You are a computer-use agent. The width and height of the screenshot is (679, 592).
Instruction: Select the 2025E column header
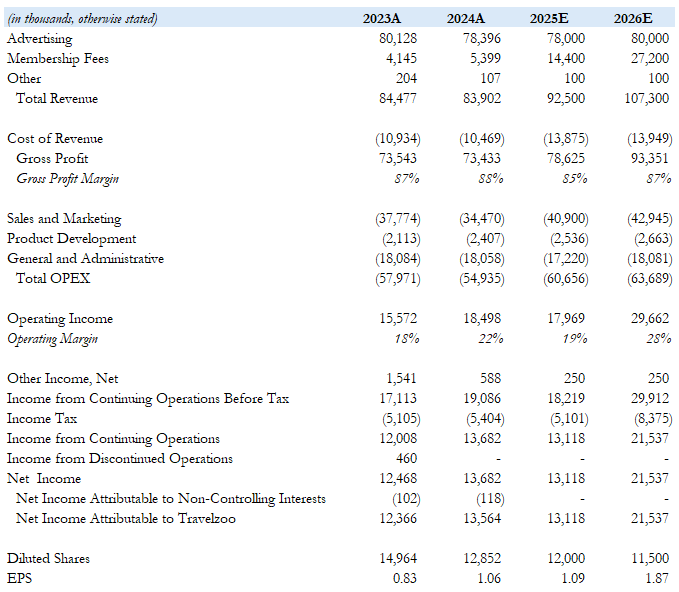549,19
